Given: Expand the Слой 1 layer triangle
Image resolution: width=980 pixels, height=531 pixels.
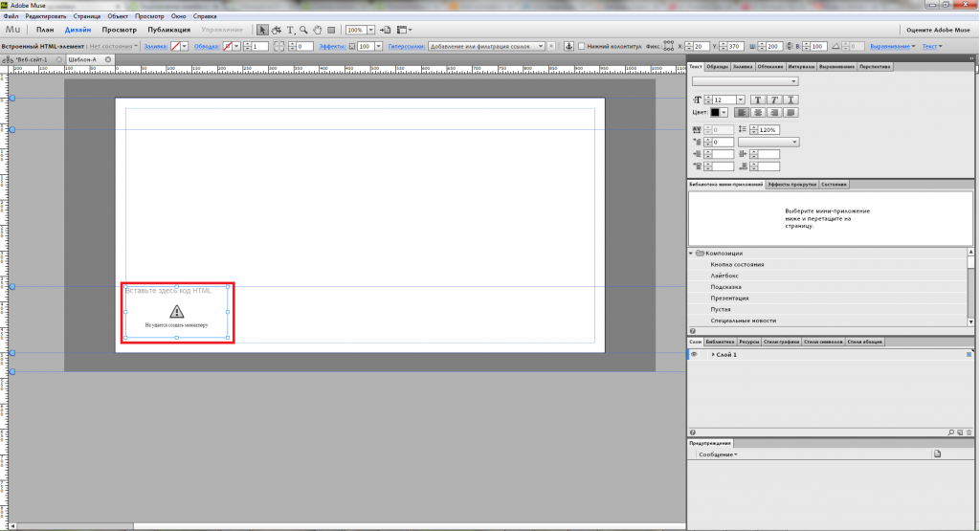Looking at the screenshot, I should point(713,355).
